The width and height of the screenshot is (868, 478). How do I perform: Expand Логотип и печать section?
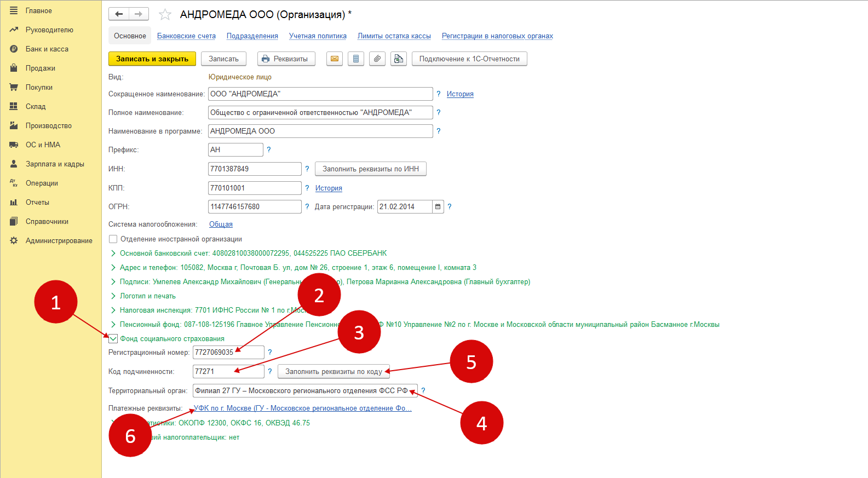tap(113, 296)
